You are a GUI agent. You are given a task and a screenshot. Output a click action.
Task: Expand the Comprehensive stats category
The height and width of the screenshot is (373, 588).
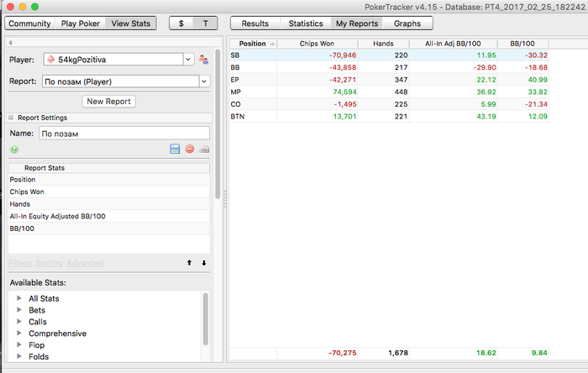pos(19,333)
